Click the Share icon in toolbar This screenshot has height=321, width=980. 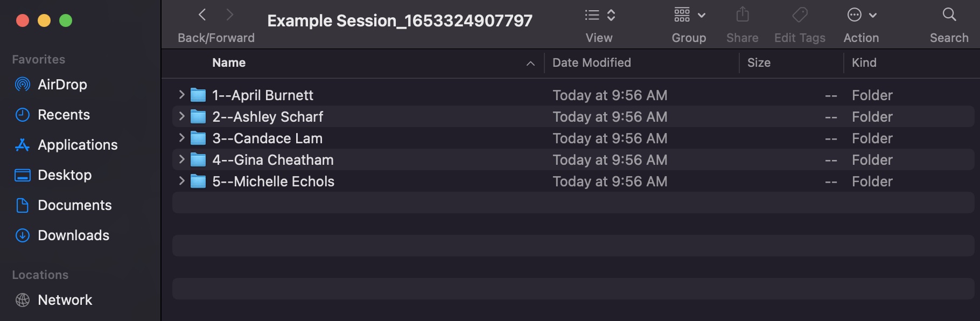(x=742, y=15)
